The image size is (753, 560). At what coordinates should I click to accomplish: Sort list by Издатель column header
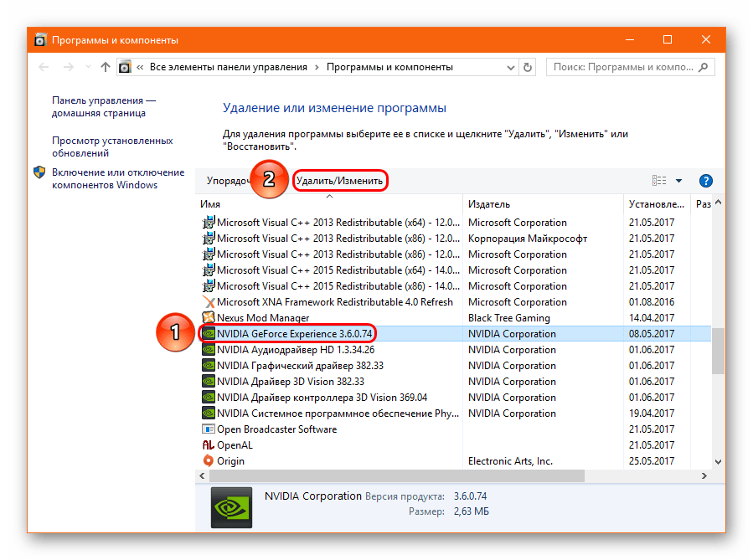pos(489,204)
